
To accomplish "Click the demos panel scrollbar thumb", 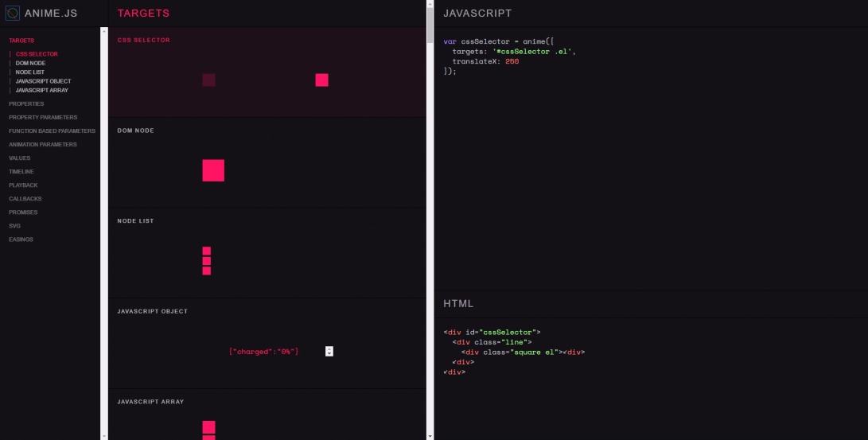I will [x=430, y=25].
